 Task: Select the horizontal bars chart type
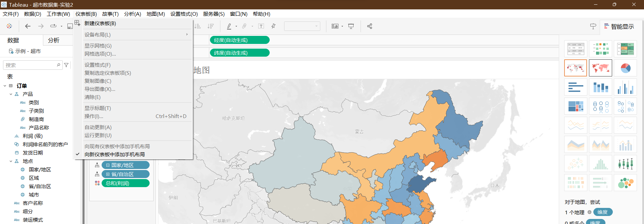point(576,87)
